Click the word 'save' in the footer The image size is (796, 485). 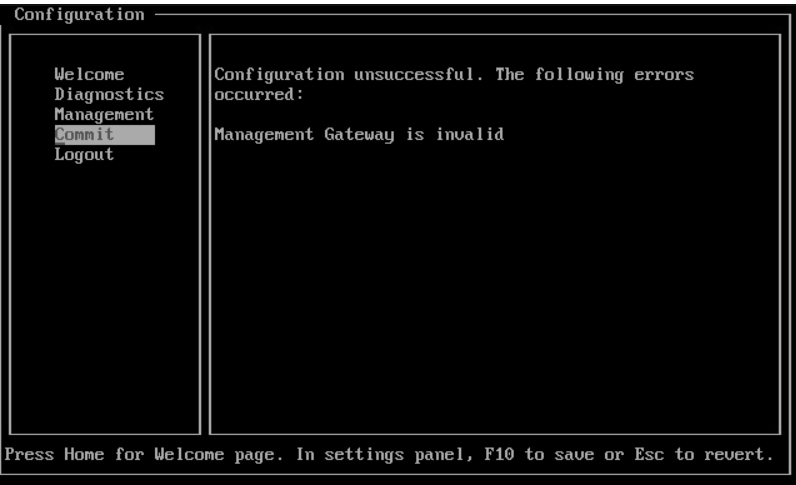574,454
